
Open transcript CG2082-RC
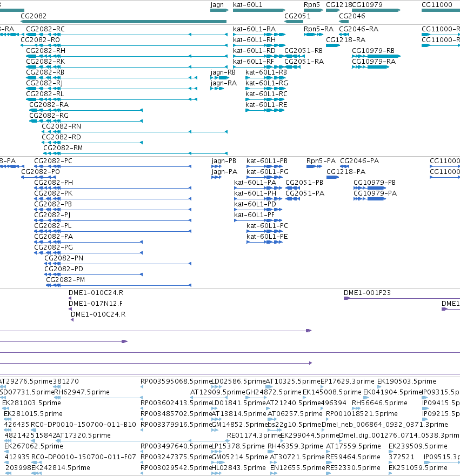[45, 29]
